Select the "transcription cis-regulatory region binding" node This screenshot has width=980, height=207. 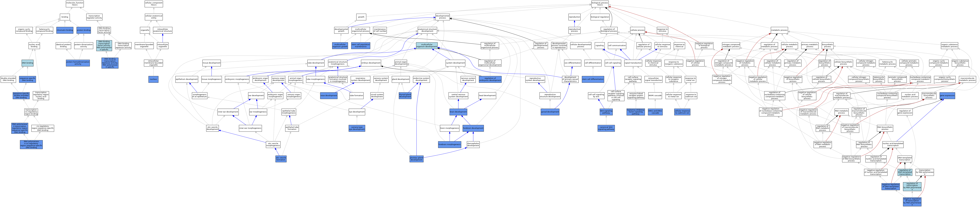pos(31,112)
